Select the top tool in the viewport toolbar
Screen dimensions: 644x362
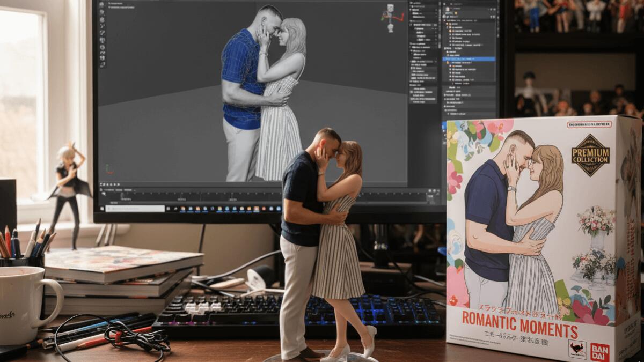coord(102,4)
